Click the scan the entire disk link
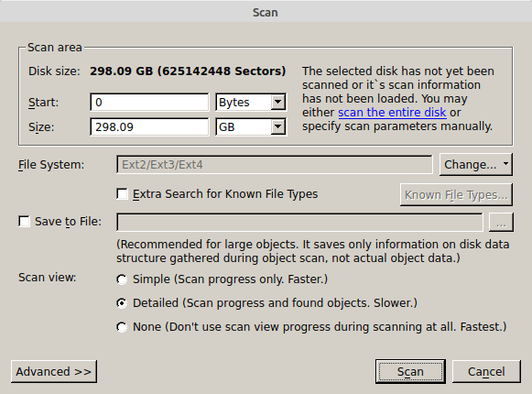The width and height of the screenshot is (532, 394). (x=392, y=113)
